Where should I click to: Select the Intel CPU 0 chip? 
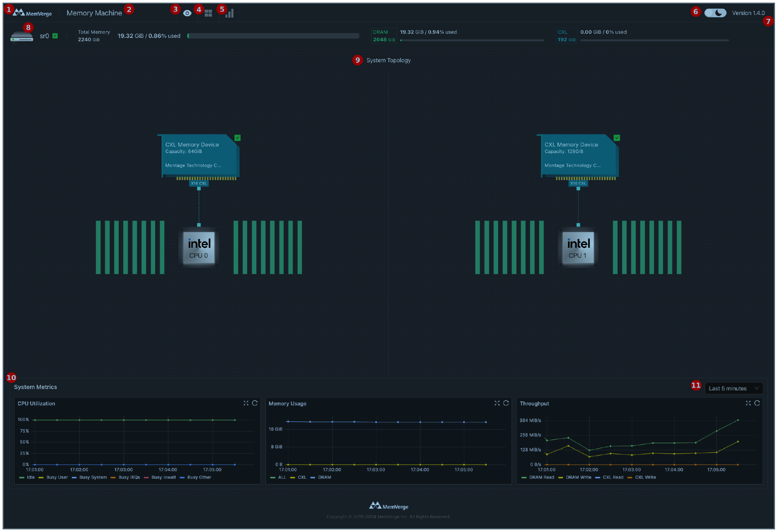(x=199, y=247)
